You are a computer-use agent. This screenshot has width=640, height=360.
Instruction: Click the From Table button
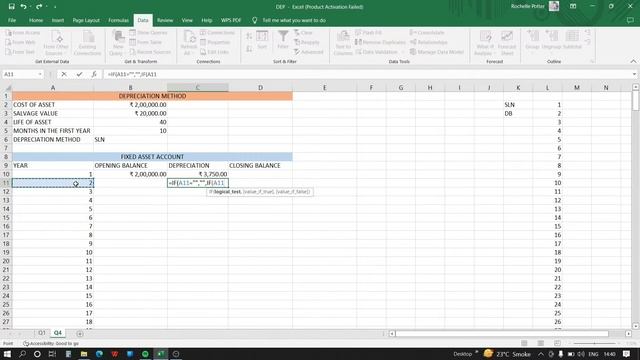146,42
